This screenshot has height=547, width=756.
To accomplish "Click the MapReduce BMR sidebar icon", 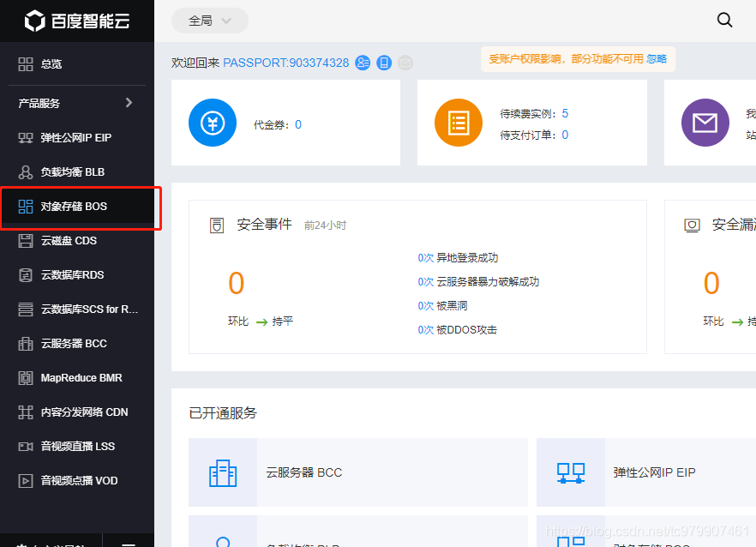I will pos(26,378).
